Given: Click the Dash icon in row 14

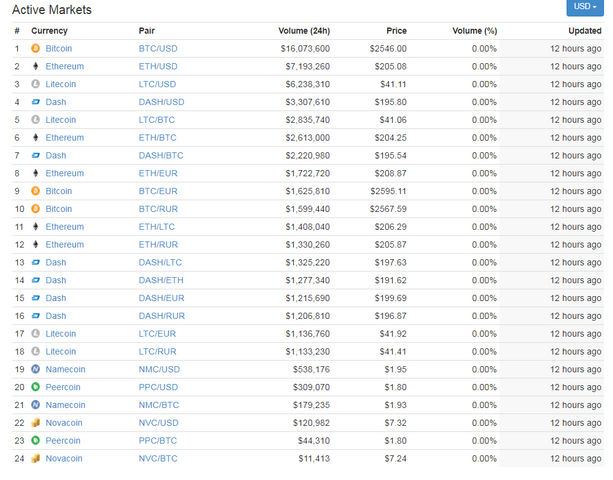Looking at the screenshot, I should point(36,280).
